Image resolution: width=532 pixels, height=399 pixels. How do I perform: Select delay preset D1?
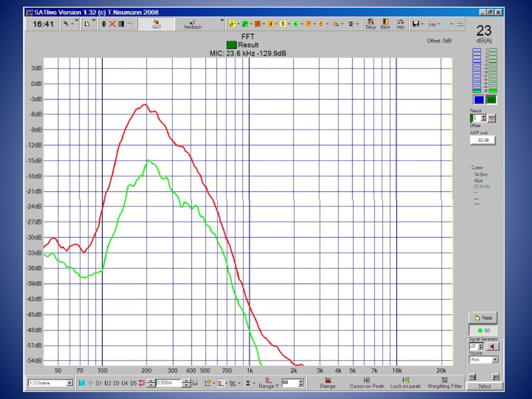[99, 383]
